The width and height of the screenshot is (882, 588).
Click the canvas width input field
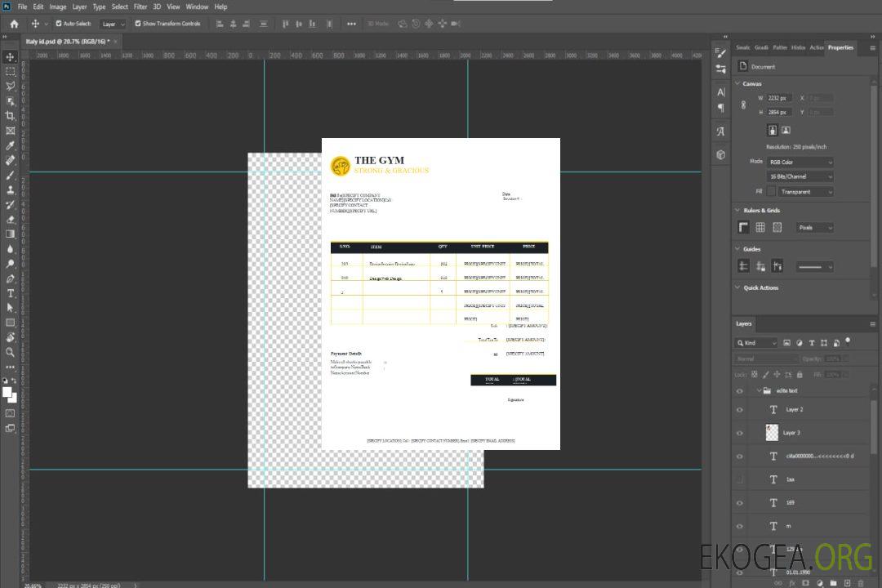[x=780, y=98]
